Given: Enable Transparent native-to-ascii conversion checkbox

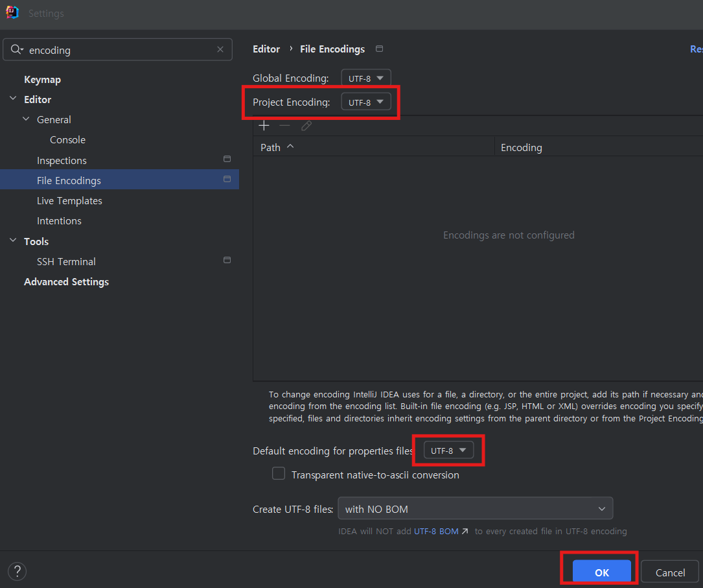Looking at the screenshot, I should (279, 474).
